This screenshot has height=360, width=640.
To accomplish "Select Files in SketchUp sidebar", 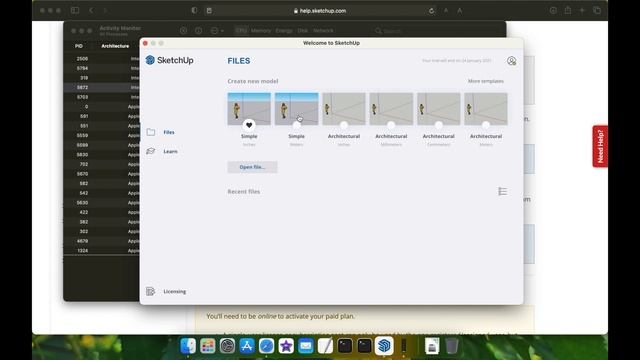I will point(169,132).
